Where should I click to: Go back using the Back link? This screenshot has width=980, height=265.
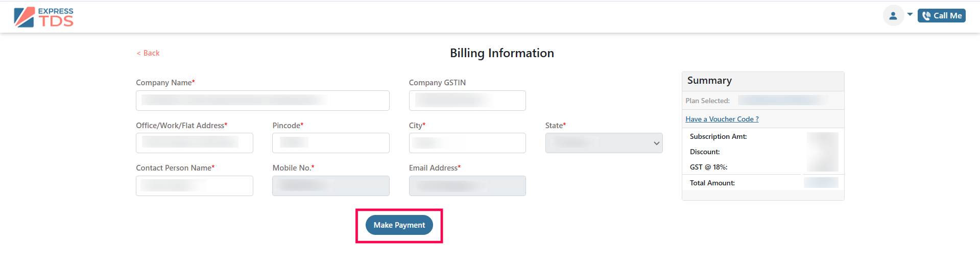(148, 53)
